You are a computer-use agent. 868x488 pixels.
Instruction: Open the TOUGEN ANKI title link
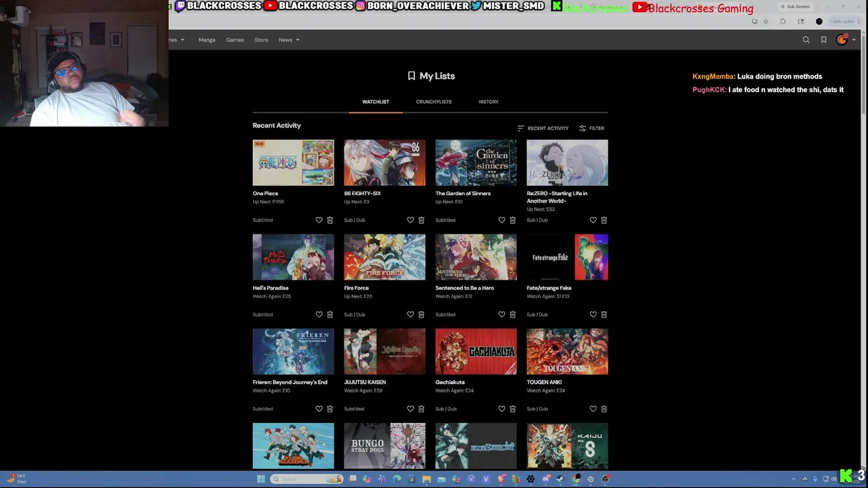click(x=545, y=382)
